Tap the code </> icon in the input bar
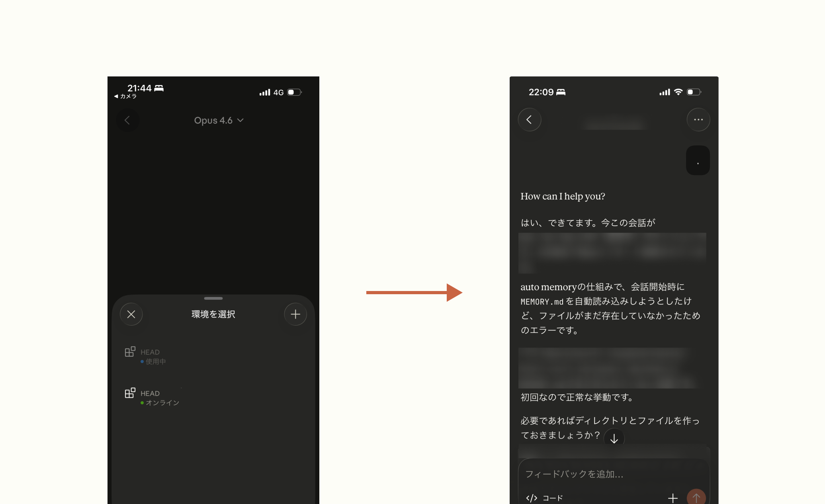The height and width of the screenshot is (504, 825). [x=531, y=497]
